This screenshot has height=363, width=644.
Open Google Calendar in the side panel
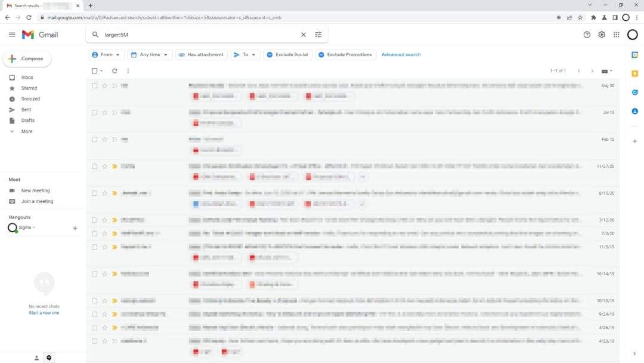point(635,54)
